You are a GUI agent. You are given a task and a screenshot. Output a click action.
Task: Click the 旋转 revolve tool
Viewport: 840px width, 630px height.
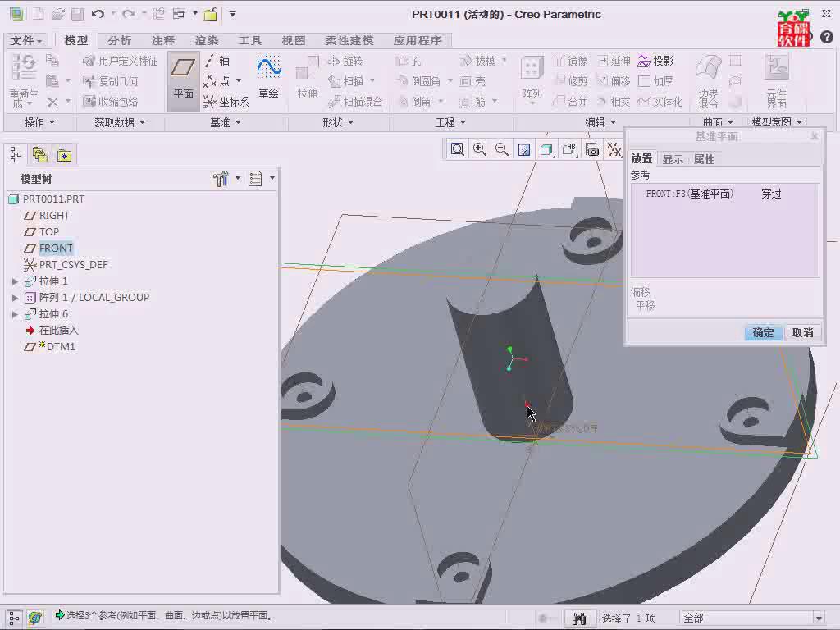point(345,61)
